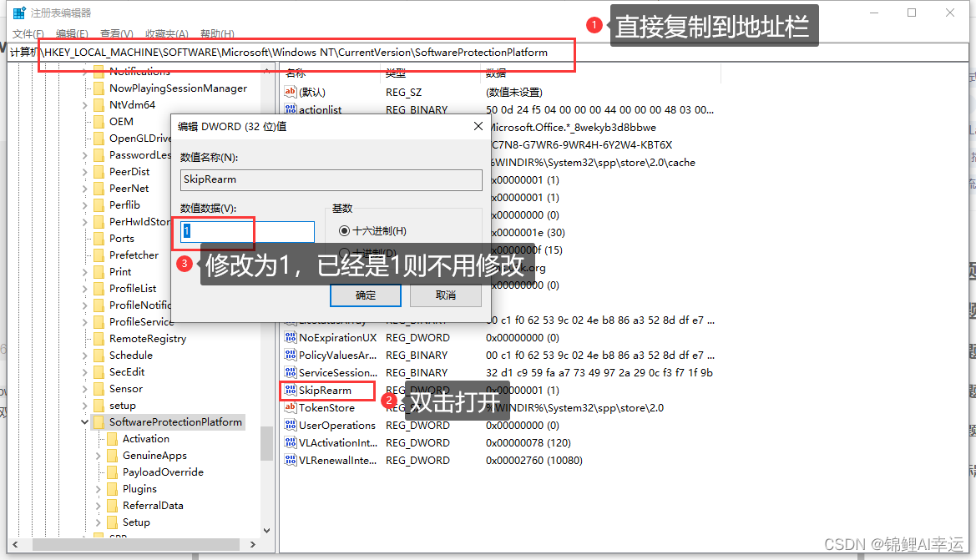Open the 帮助(H) menu

coord(217,33)
